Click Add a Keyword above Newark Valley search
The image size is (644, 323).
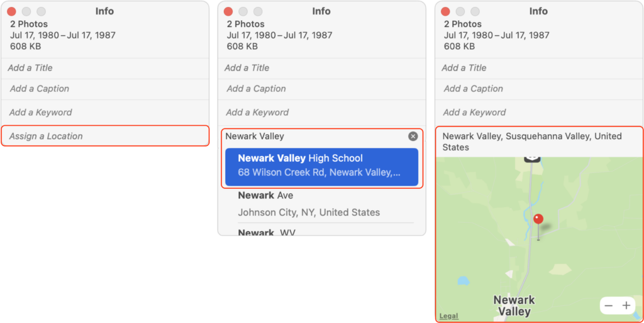321,112
